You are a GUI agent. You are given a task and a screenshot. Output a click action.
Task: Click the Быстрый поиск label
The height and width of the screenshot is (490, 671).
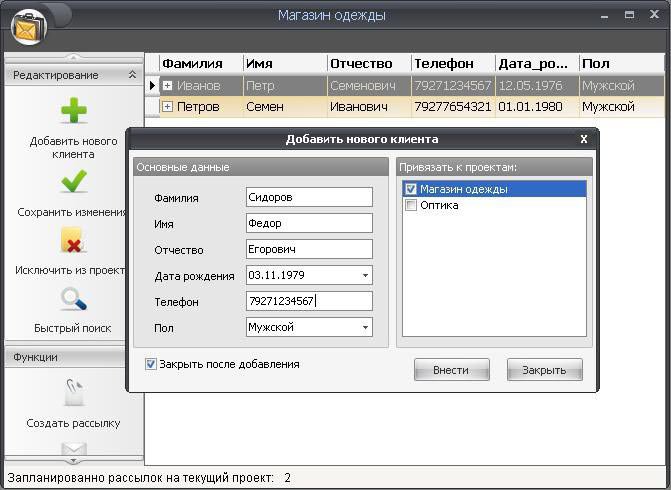coord(72,328)
